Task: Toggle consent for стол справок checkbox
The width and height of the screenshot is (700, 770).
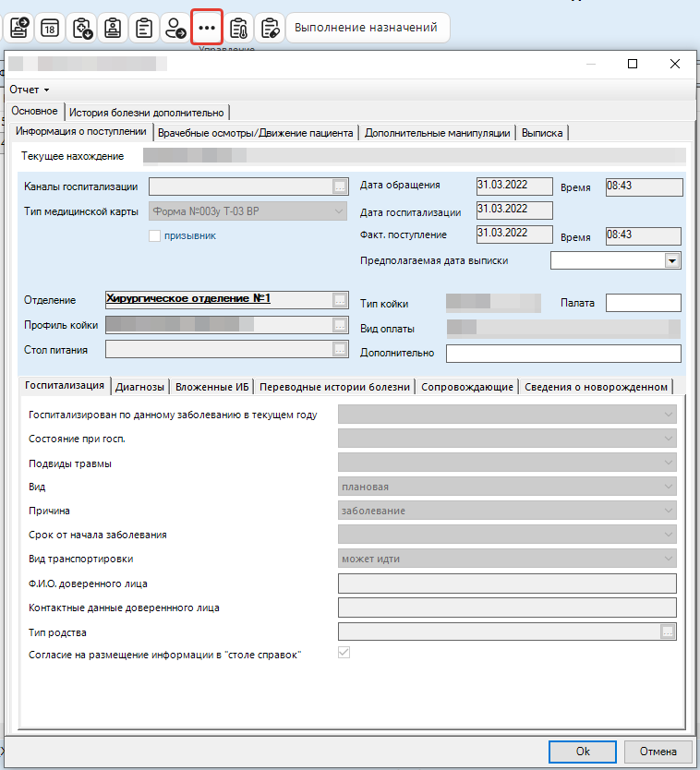Action: [x=344, y=653]
